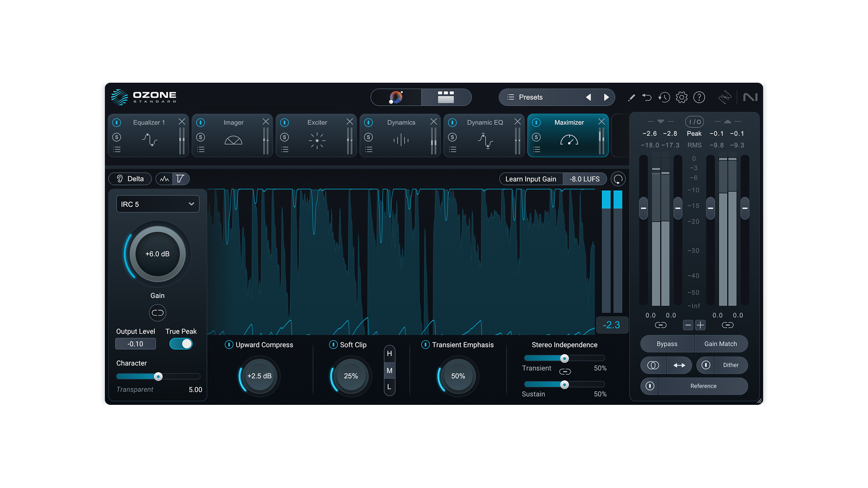Open the session history clock icon
Image resolution: width=868 pixels, height=488 pixels.
point(664,97)
